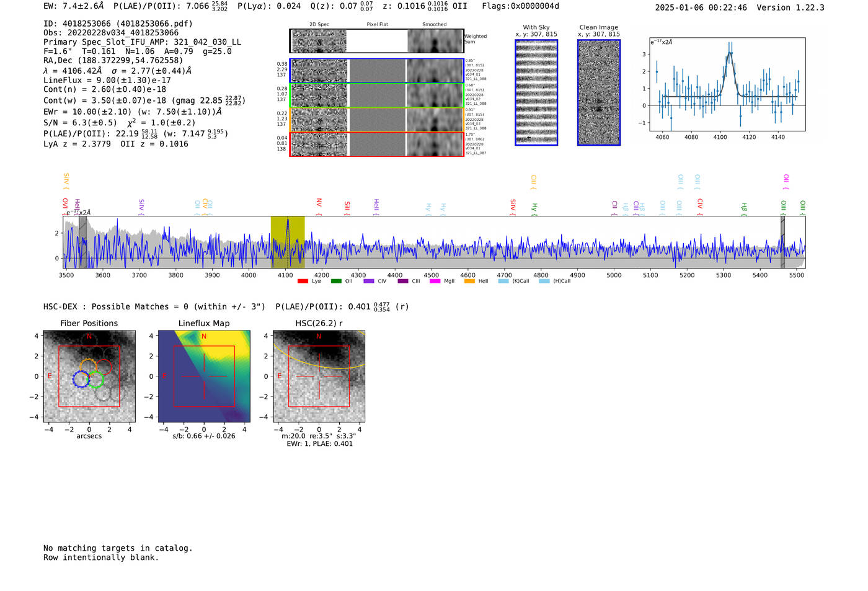Click the red NV line marker
Image resolution: width=868 pixels, height=591 pixels.
click(319, 206)
